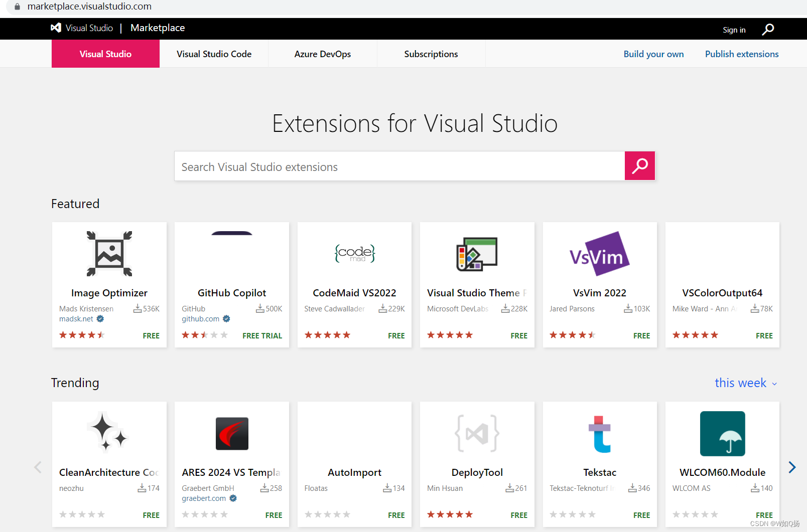Click the download icon showing 500K
807x532 pixels.
260,309
